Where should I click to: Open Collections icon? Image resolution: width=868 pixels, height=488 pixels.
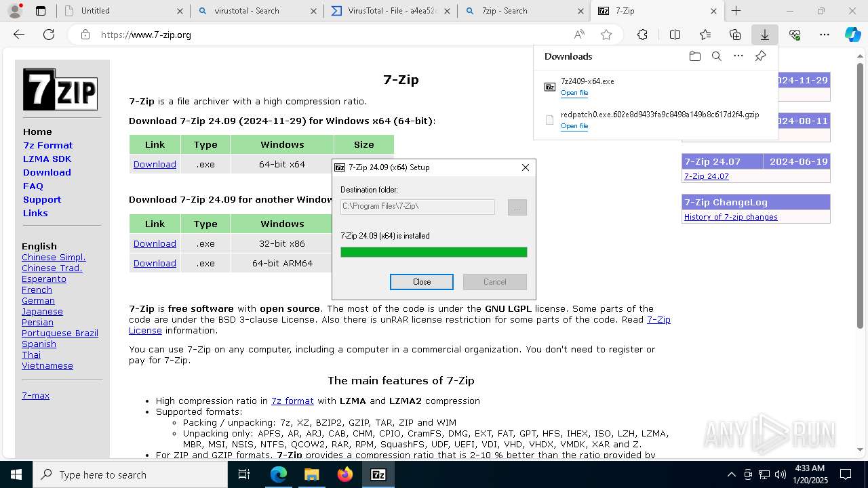735,35
